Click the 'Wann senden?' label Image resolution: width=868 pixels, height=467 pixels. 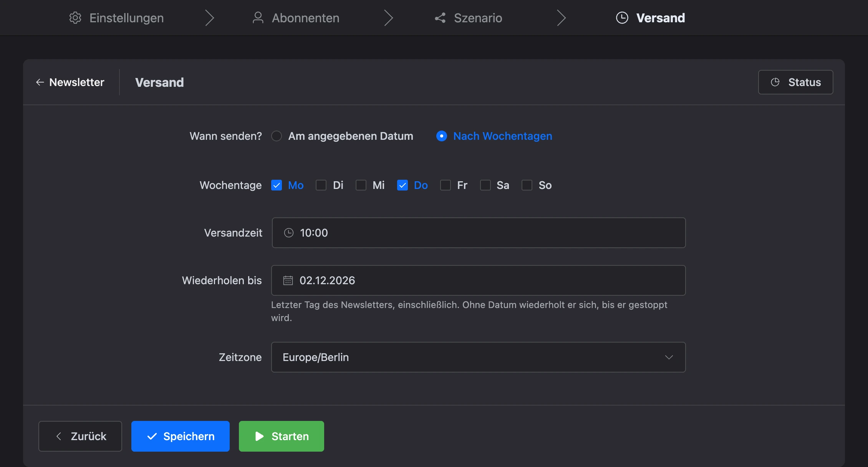226,136
